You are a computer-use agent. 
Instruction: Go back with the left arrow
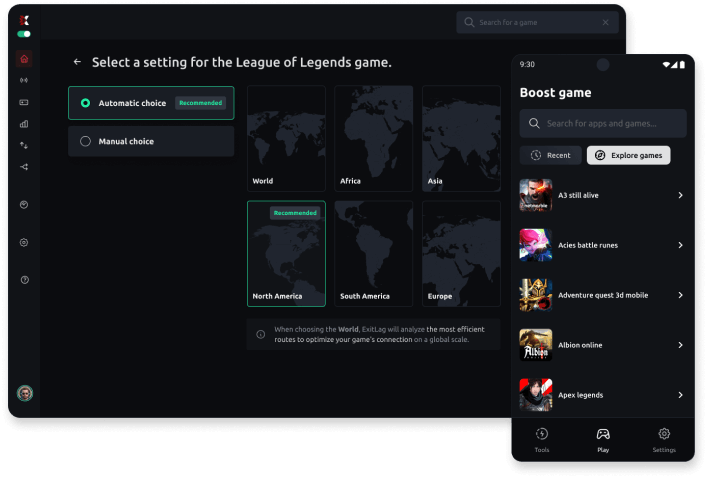(x=77, y=62)
